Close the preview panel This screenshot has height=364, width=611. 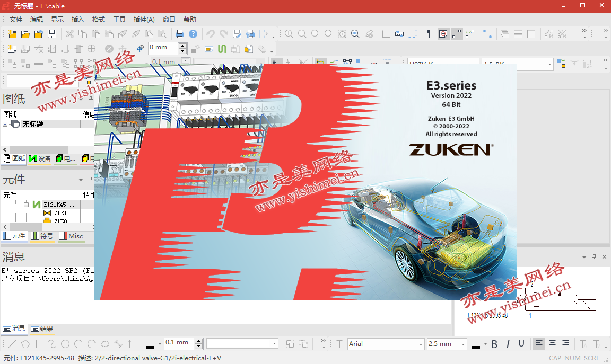[605, 257]
